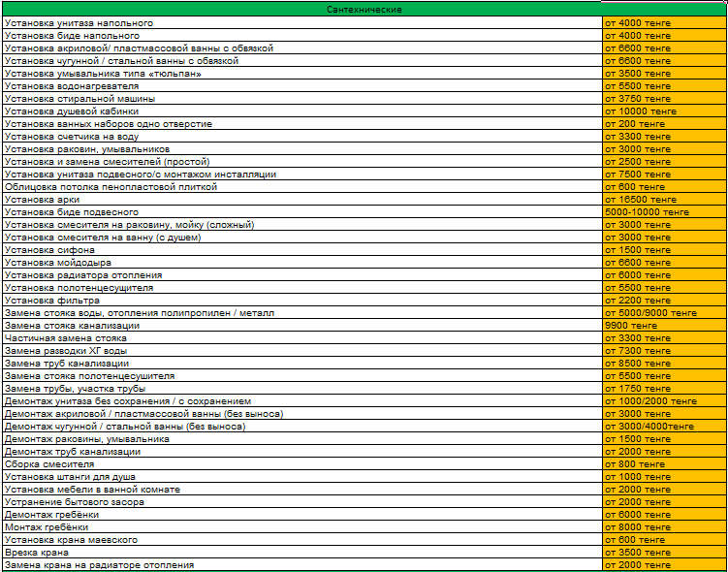This screenshot has width=728, height=572.
Task: Select the 'Замена стояка канализации' cell
Action: 302,326
